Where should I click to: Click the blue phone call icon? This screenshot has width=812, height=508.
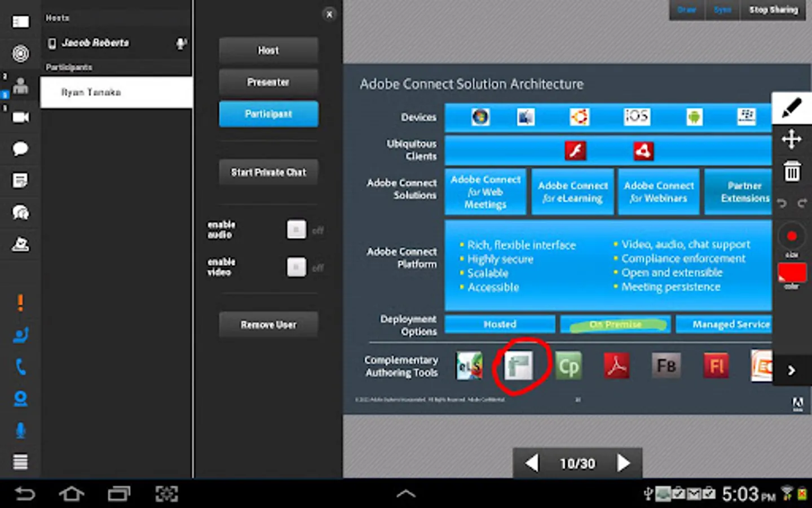[x=21, y=367]
